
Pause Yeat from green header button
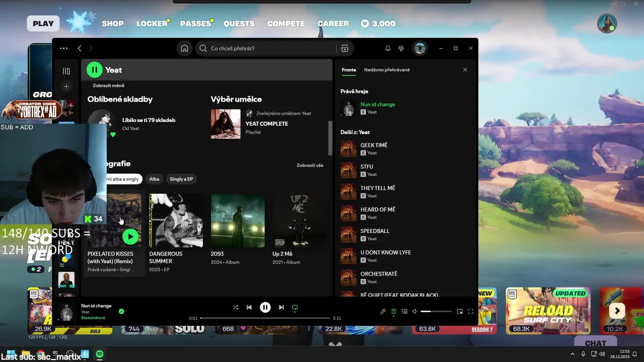tap(95, 70)
